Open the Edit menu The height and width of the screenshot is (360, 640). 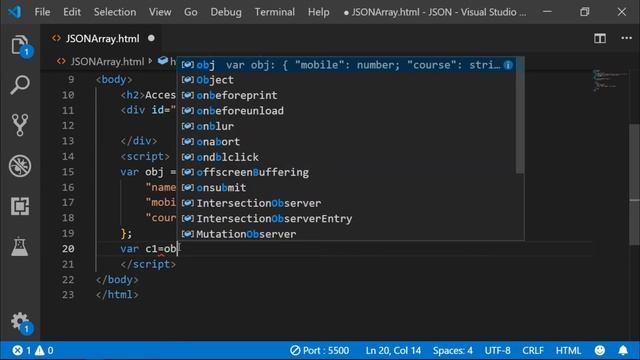point(72,12)
